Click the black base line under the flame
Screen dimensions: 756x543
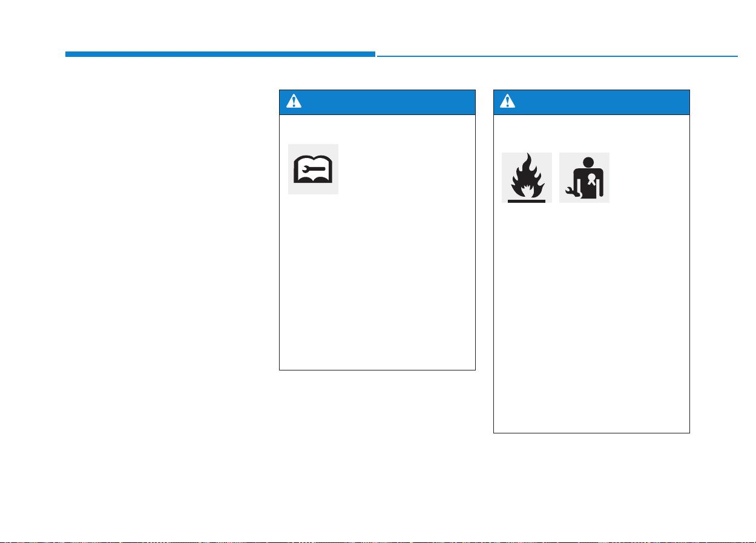[527, 202]
